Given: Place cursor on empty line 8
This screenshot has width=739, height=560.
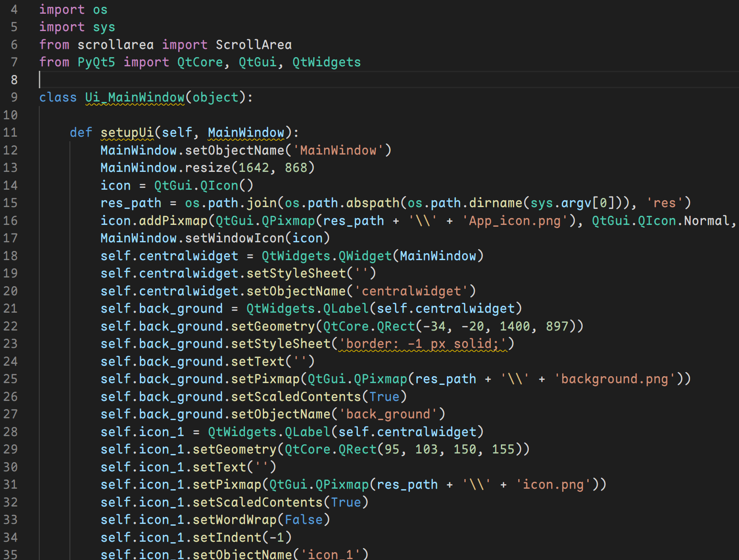Looking at the screenshot, I should (183, 80).
